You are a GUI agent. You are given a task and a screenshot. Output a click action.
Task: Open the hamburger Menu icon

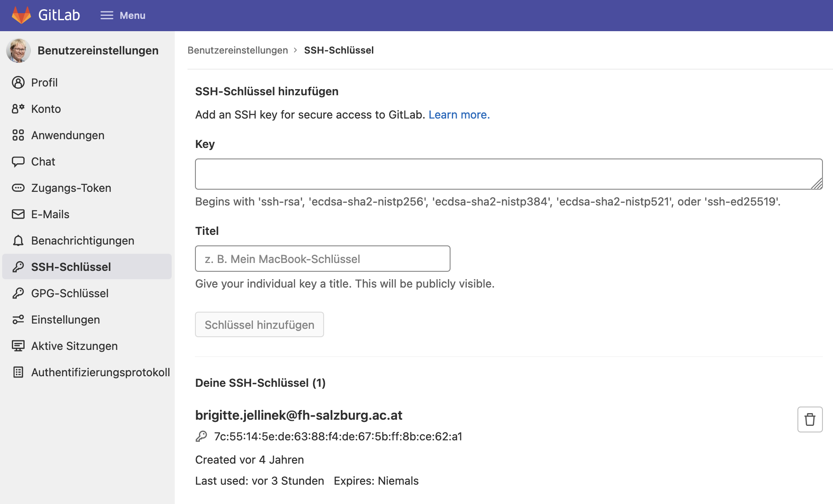click(x=107, y=15)
